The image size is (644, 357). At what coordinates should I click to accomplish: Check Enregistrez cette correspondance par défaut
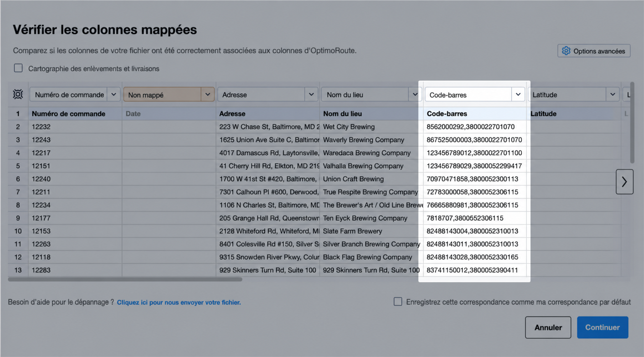[x=398, y=302]
